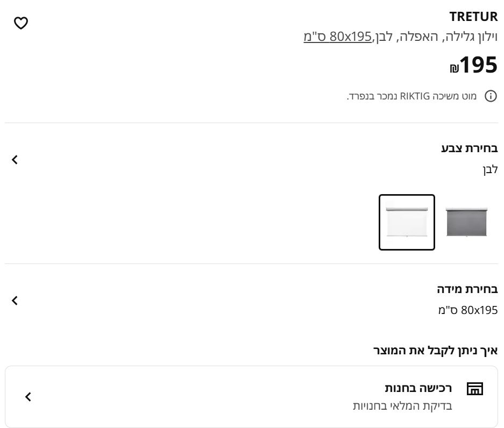Click 'בדיקת המלאי בחנויות' stock check text
This screenshot has width=504, height=428.
[402, 406]
